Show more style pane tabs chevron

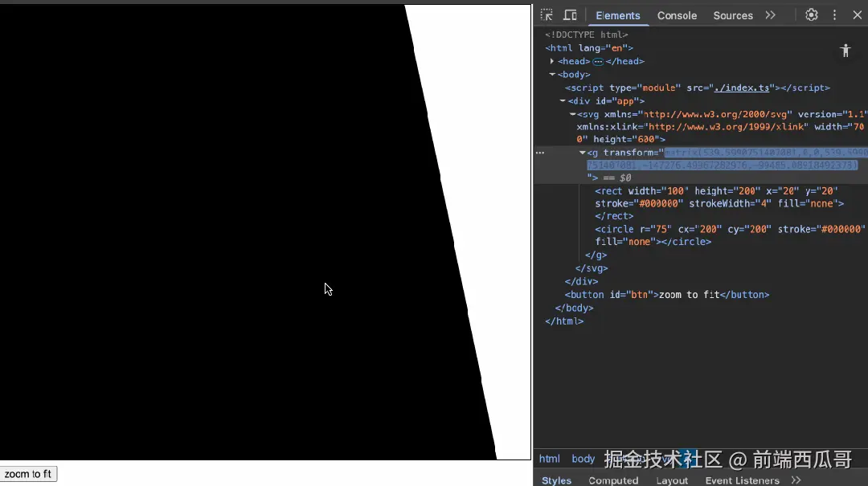796,480
